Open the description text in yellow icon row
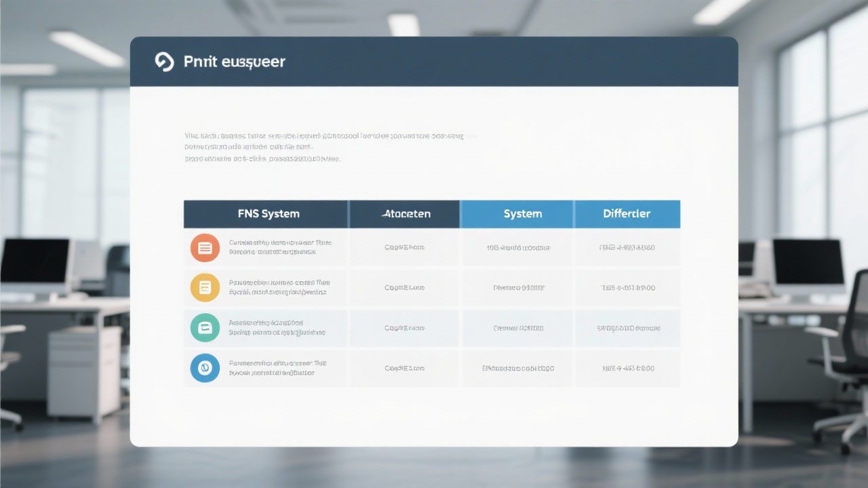868x488 pixels. click(278, 287)
